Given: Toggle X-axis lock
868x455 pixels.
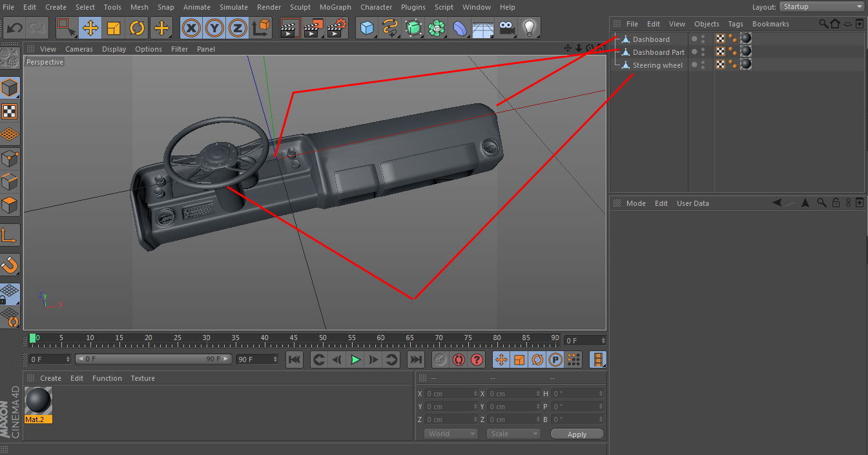Looking at the screenshot, I should tap(191, 28).
